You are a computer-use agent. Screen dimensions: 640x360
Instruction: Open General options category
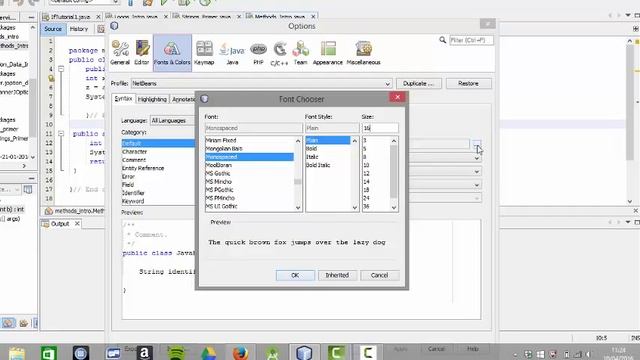[120, 53]
